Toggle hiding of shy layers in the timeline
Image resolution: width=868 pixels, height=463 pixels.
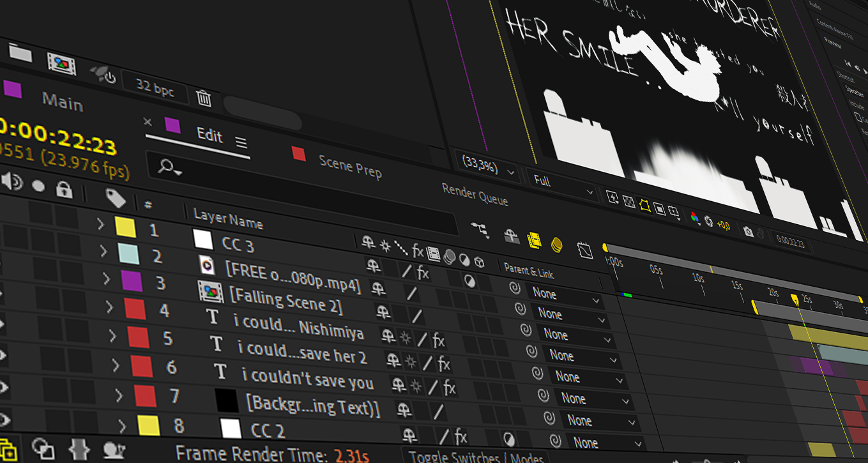[512, 236]
